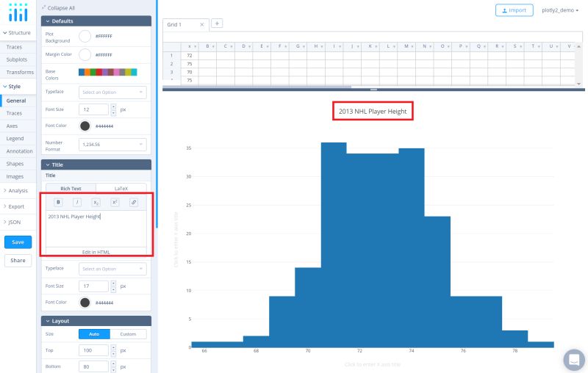Screen dimensions: 588x373
Task: Open the Images style item
Action: click(15, 176)
